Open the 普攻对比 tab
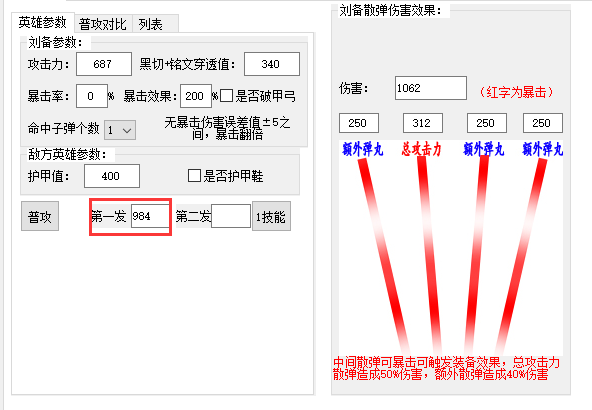The height and width of the screenshot is (410, 592). (103, 25)
